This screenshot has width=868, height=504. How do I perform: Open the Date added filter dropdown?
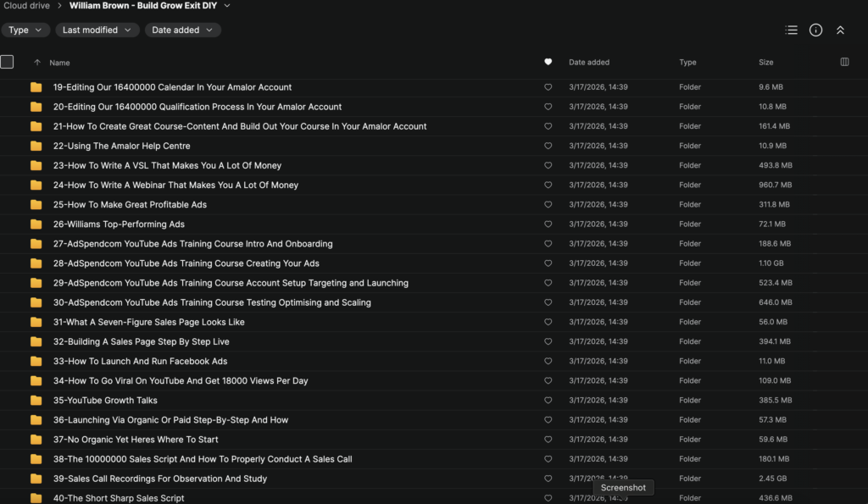tap(182, 30)
